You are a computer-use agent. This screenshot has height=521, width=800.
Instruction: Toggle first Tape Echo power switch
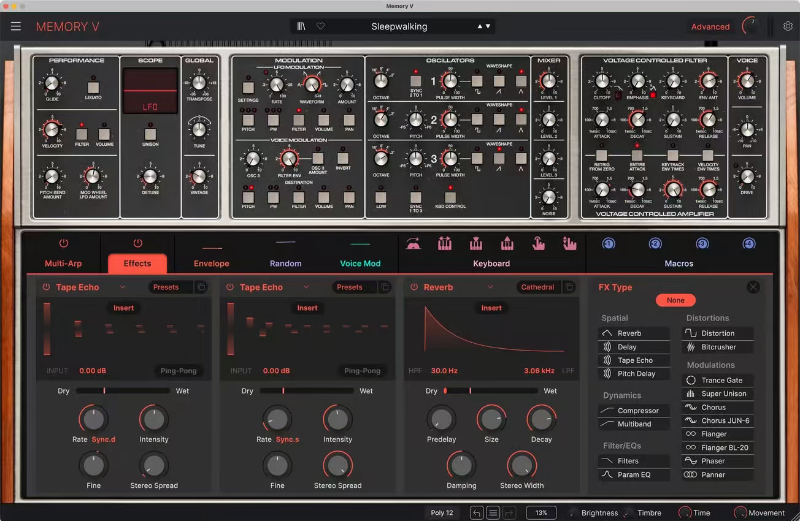point(46,287)
